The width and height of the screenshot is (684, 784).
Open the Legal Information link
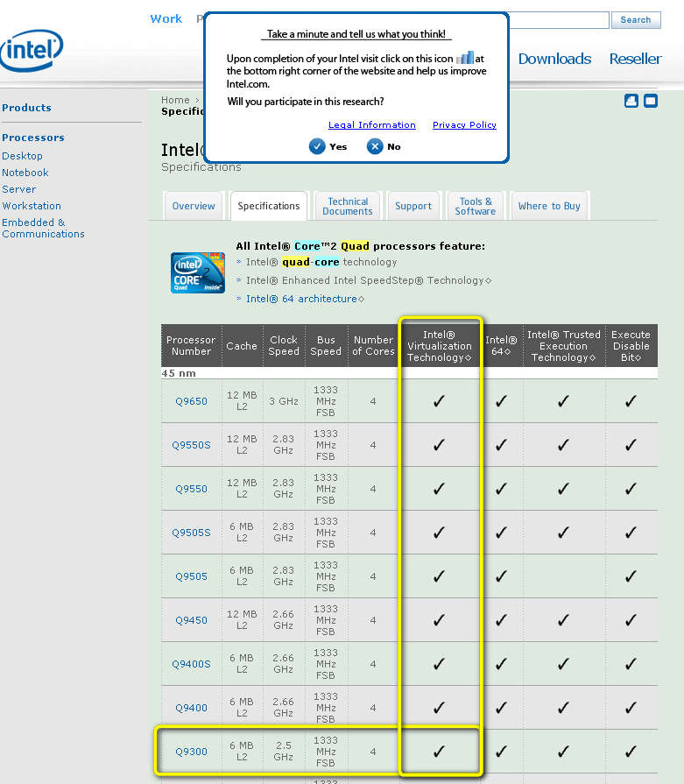372,125
